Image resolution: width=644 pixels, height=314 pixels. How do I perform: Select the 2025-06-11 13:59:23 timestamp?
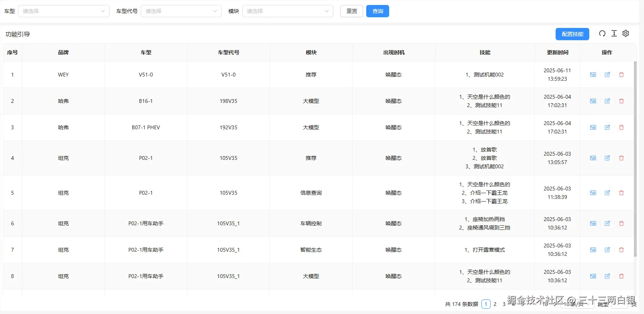(x=557, y=75)
